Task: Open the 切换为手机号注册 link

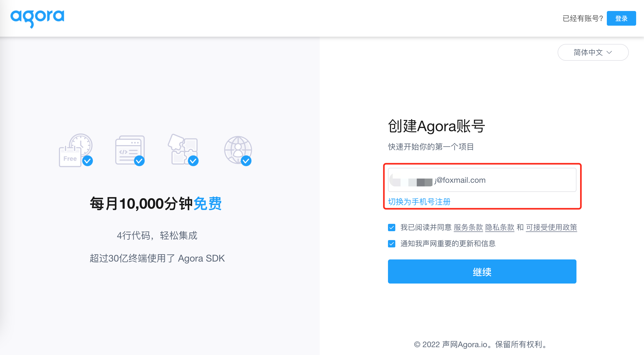Action: pyautogui.click(x=419, y=202)
